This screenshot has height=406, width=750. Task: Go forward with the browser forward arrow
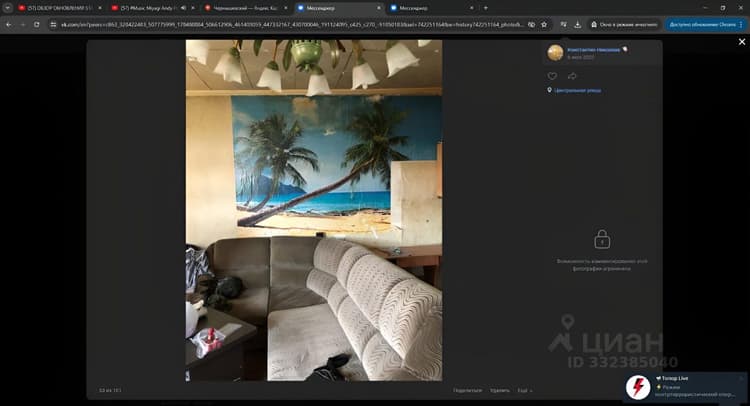[x=22, y=24]
